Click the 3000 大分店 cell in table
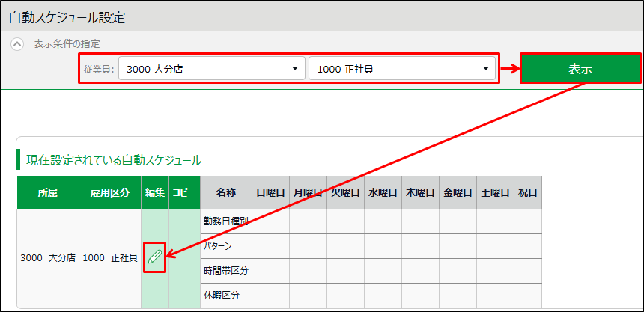Image resolution: width=644 pixels, height=312 pixels. tap(48, 258)
